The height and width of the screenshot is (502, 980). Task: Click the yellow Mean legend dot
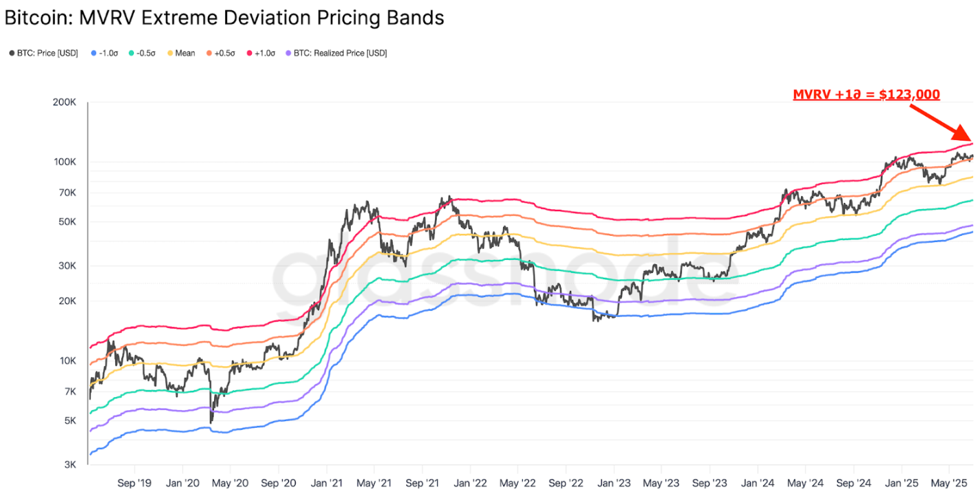(x=170, y=53)
